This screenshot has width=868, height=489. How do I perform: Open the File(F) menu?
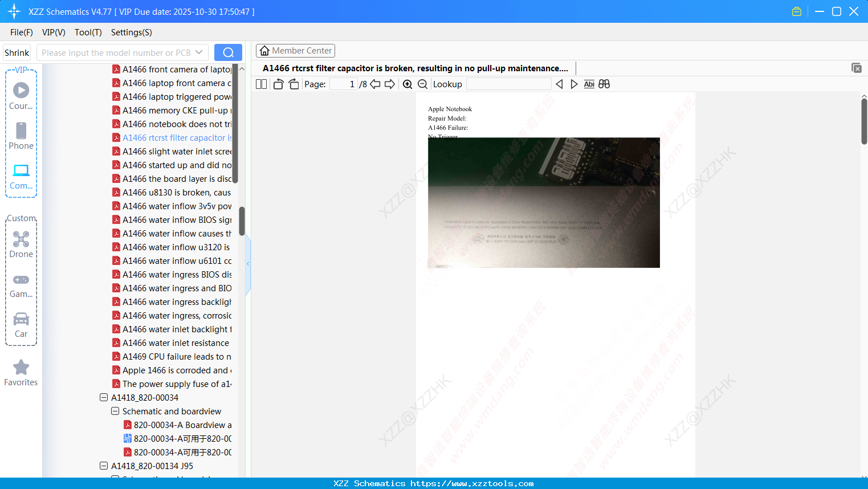(22, 32)
